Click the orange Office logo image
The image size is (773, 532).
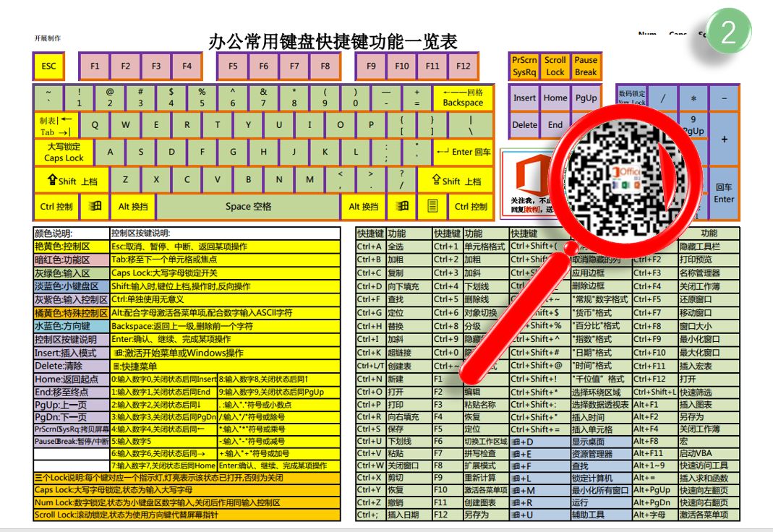pyautogui.click(x=531, y=176)
